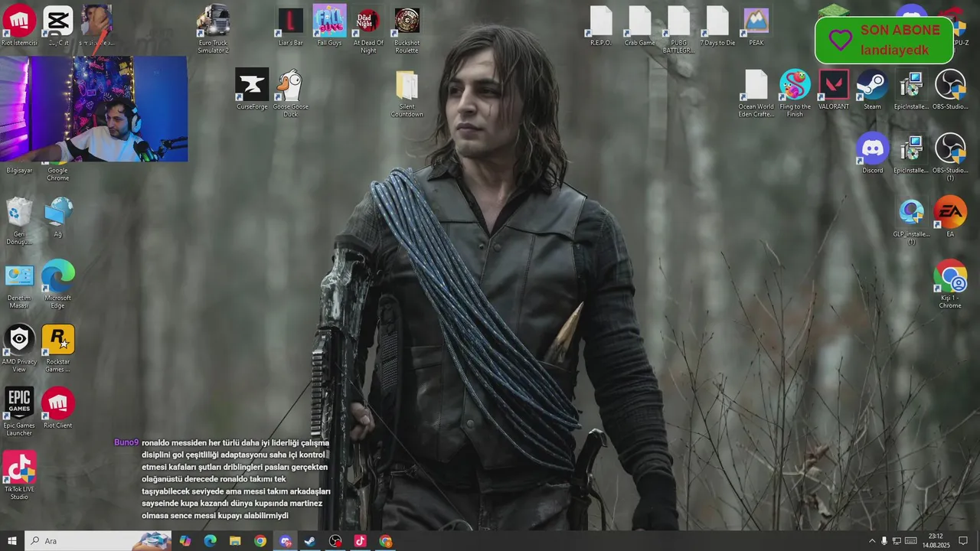Switch to OBS Studio in the taskbar
Viewport: 980px width, 551px height.
click(335, 541)
